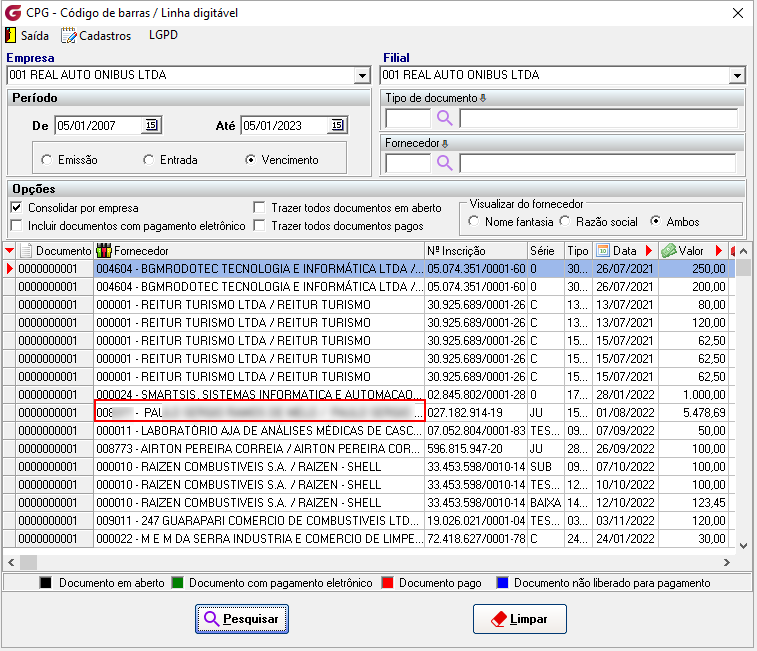The image size is (757, 651).
Task: Click the small arrow beside Fornecedor label
Action: click(x=445, y=143)
